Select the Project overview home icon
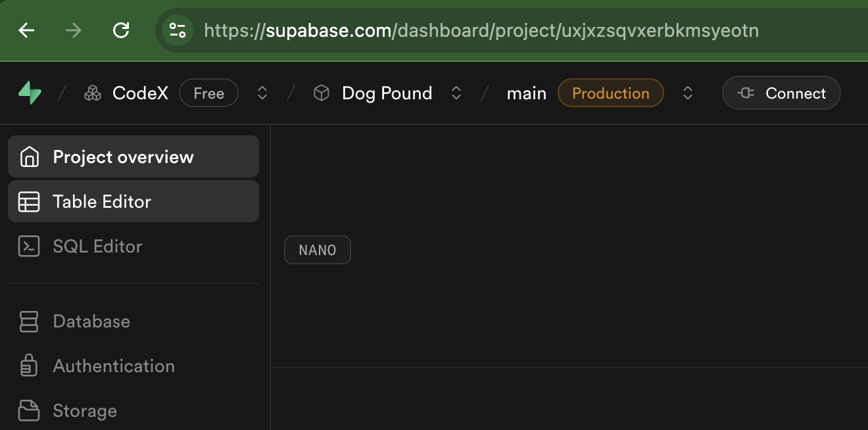The image size is (868, 430). 29,156
